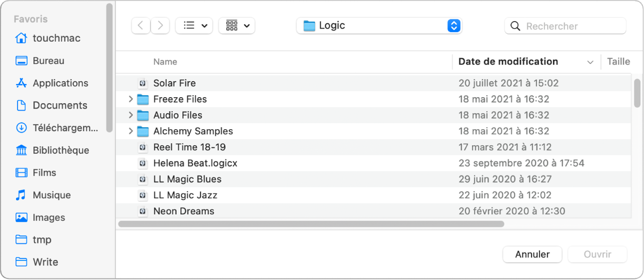The image size is (644, 280).
Task: Expand the Alchemy Samples folder
Action: [131, 131]
